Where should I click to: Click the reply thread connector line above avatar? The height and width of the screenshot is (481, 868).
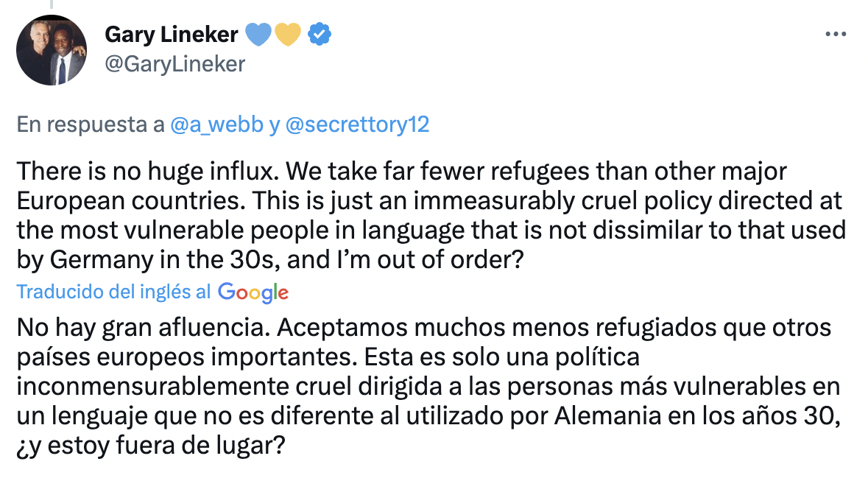pos(52,4)
